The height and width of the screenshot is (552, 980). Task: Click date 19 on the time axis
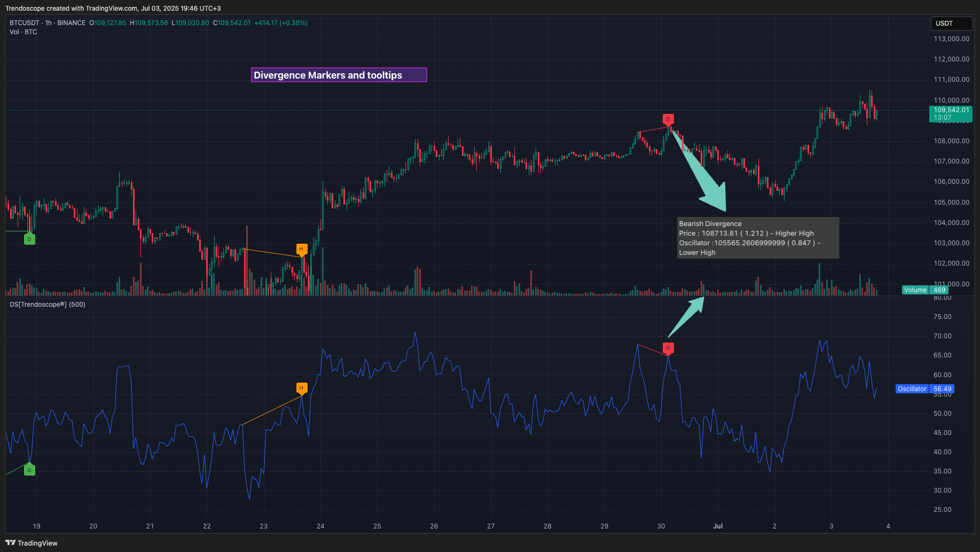coord(36,526)
